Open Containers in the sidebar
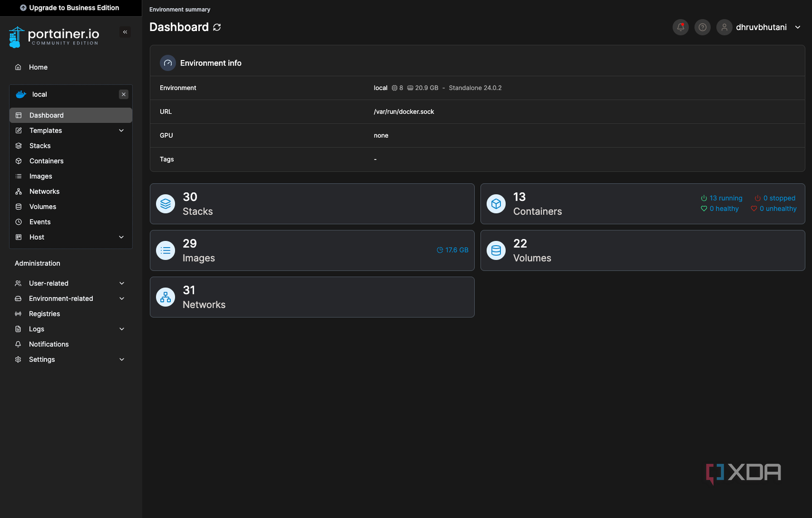 [x=46, y=161]
